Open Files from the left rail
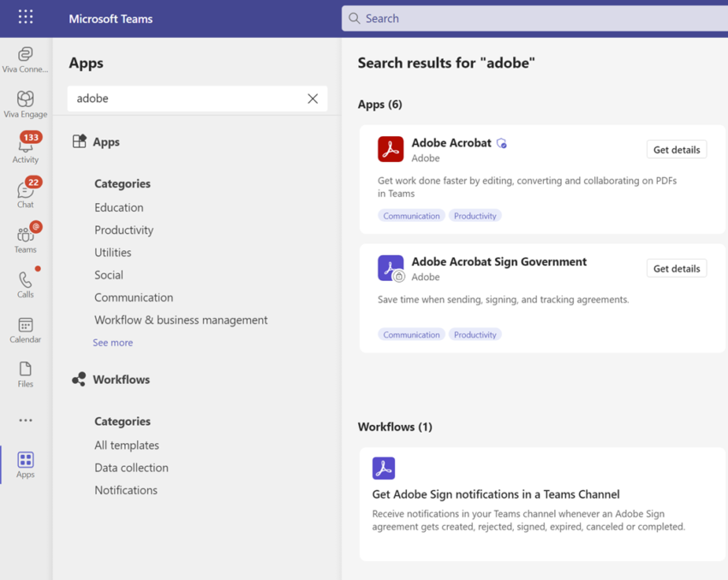This screenshot has height=580, width=728. click(26, 374)
